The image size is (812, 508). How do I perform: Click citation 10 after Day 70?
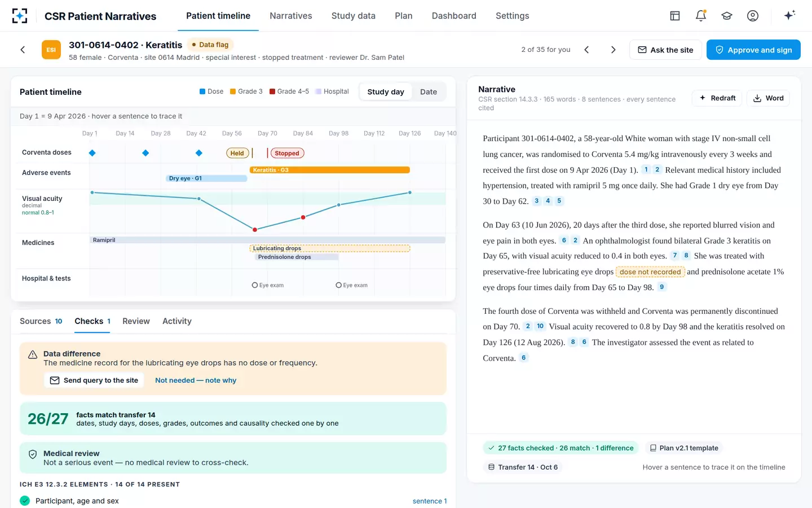tap(540, 326)
